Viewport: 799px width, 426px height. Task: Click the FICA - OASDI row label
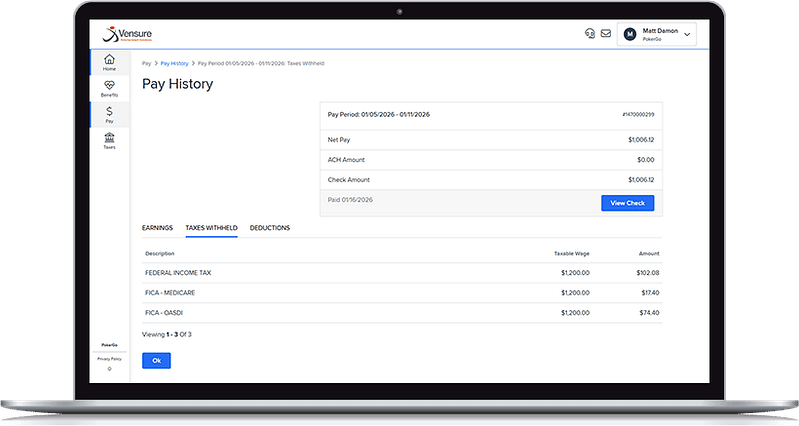pos(164,313)
